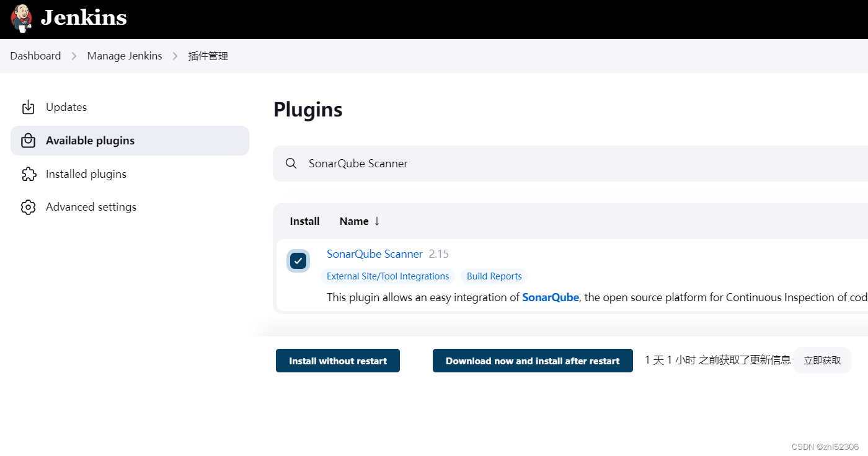Click the gear icon for Advanced settings
Viewport: 868px width, 456px height.
28,207
